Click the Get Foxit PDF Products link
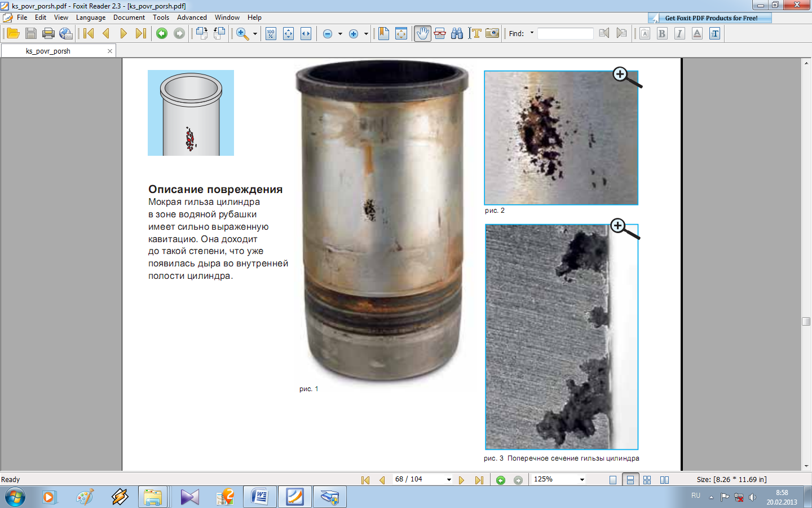 (710, 18)
